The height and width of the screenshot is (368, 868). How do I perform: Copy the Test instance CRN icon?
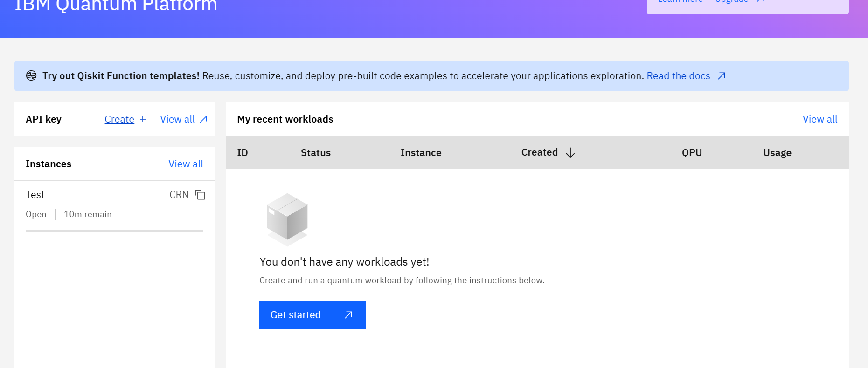tap(200, 195)
